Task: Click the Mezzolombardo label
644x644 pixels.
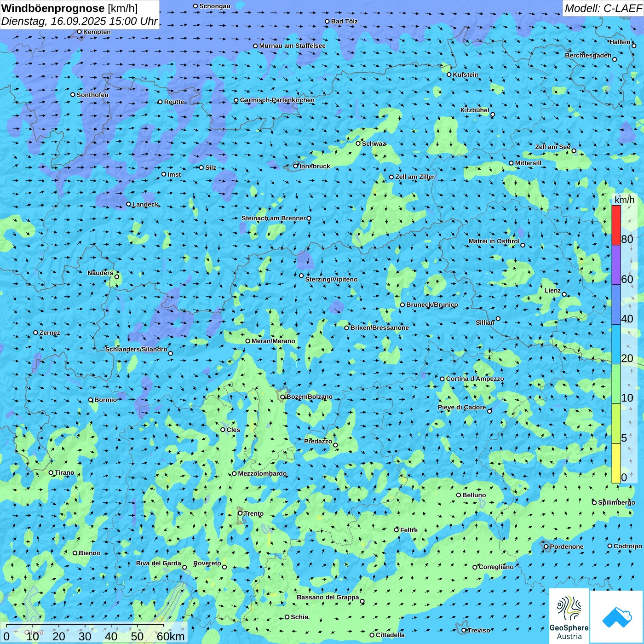Action: pos(262,473)
